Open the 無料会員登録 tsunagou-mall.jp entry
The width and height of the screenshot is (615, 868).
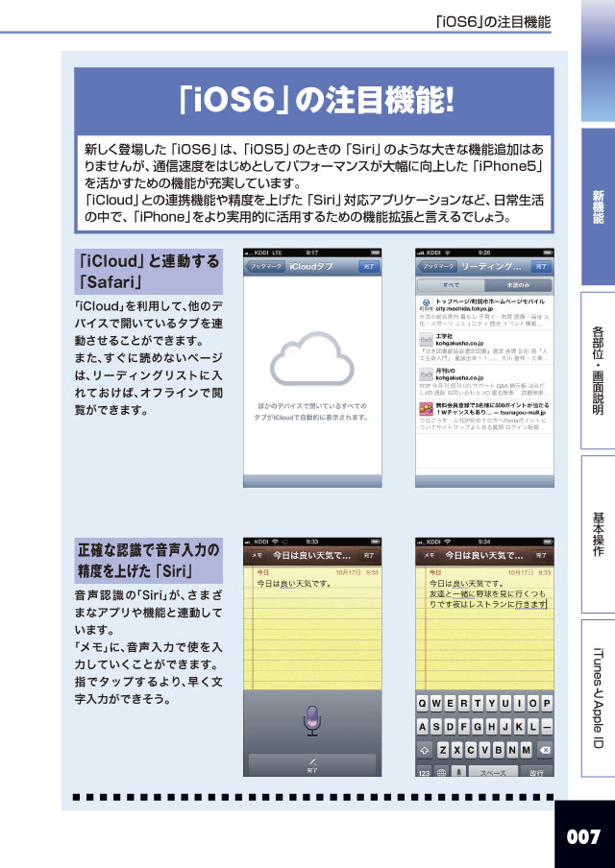[485, 417]
